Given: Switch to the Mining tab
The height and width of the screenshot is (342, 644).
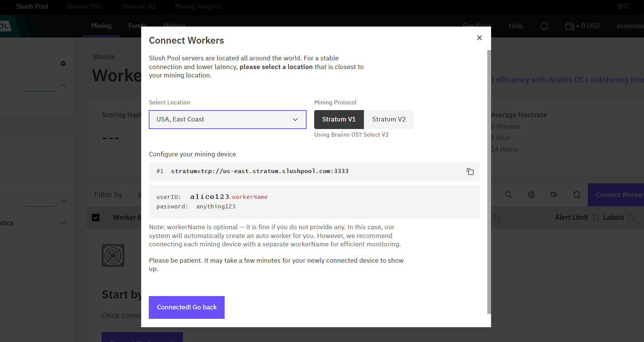Looking at the screenshot, I should point(101,26).
